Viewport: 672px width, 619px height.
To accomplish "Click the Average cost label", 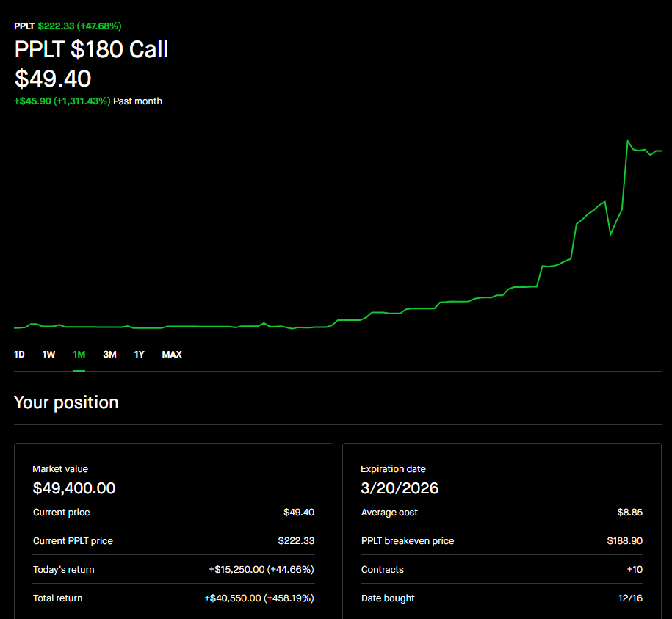I will tap(389, 513).
